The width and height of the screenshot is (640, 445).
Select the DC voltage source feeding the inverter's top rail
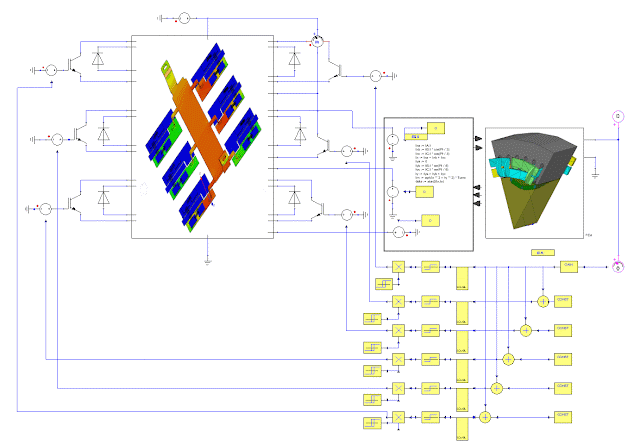(184, 18)
